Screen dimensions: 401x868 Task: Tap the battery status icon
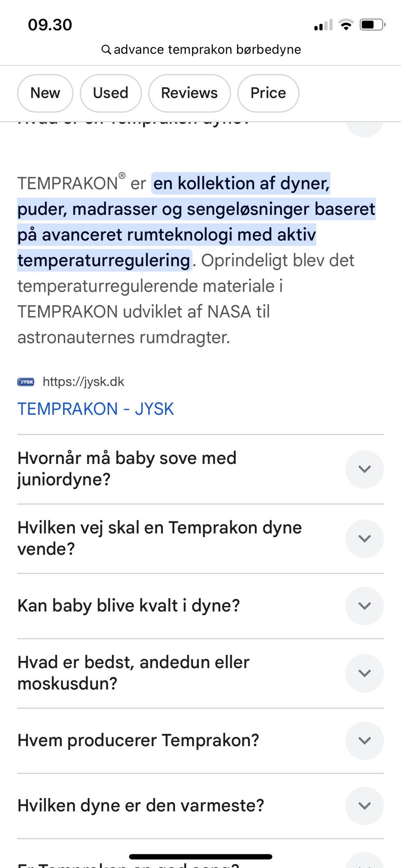pos(372,25)
